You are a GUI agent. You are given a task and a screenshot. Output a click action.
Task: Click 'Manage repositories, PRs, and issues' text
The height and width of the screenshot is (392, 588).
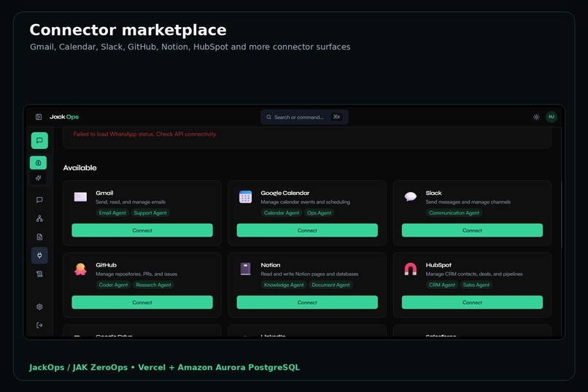coord(136,274)
